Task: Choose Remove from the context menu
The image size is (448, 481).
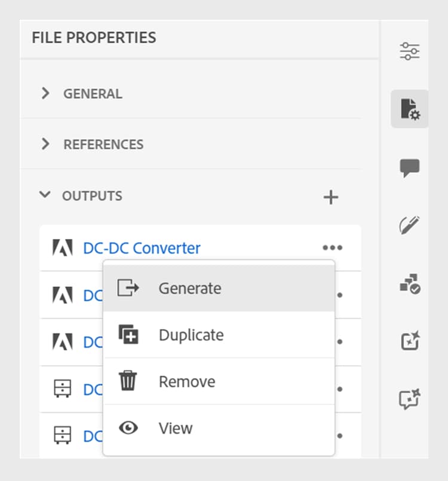Action: click(x=219, y=381)
